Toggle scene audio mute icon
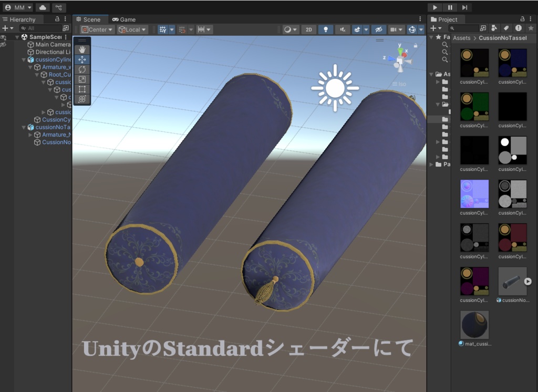 [343, 29]
